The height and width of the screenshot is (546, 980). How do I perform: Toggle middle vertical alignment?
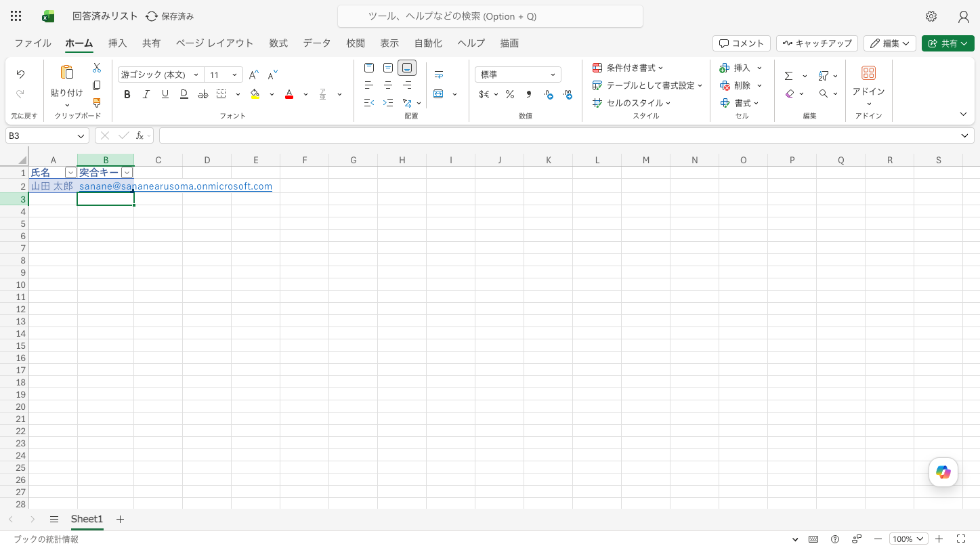tap(388, 68)
